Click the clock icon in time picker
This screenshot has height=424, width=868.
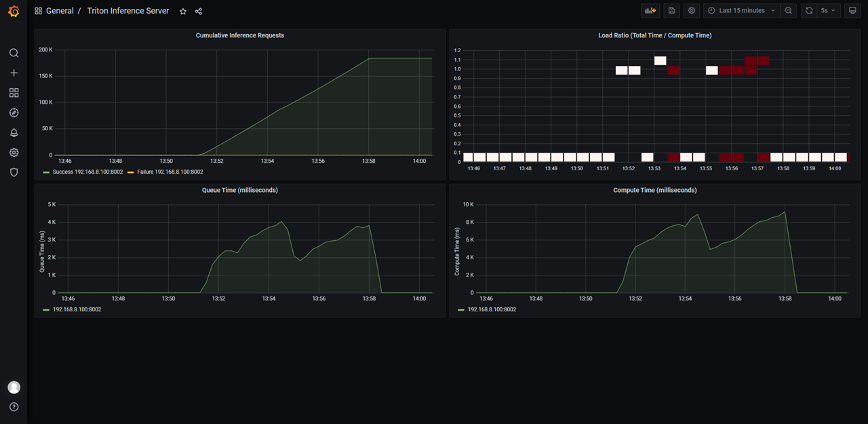(x=711, y=11)
